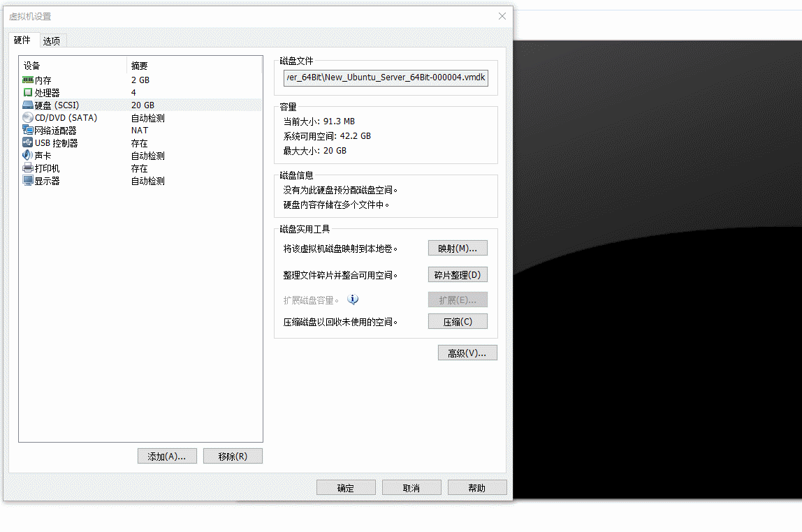Click the 碎片整理(D) button
Viewport: 802px width, 532px height.
(x=458, y=275)
